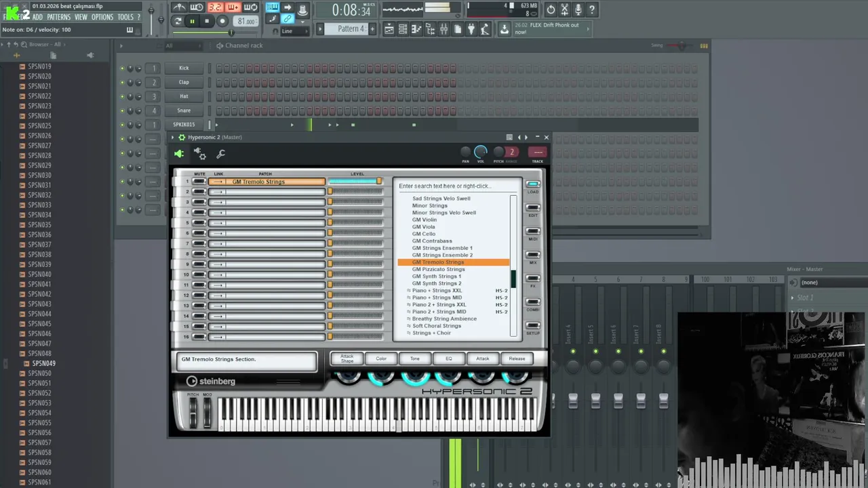This screenshot has width=868, height=488.
Task: Click the patch list scrollbar
Action: click(x=513, y=266)
